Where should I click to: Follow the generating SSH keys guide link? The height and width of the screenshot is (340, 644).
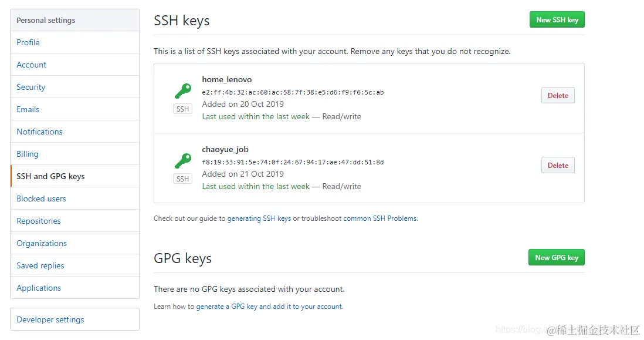[259, 218]
